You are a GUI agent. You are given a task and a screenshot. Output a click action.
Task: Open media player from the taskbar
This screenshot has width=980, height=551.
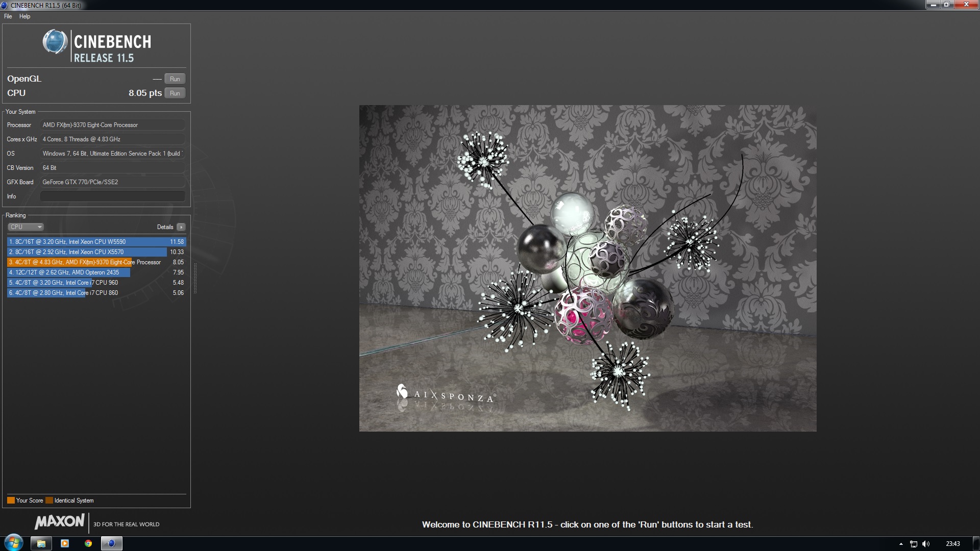click(65, 544)
